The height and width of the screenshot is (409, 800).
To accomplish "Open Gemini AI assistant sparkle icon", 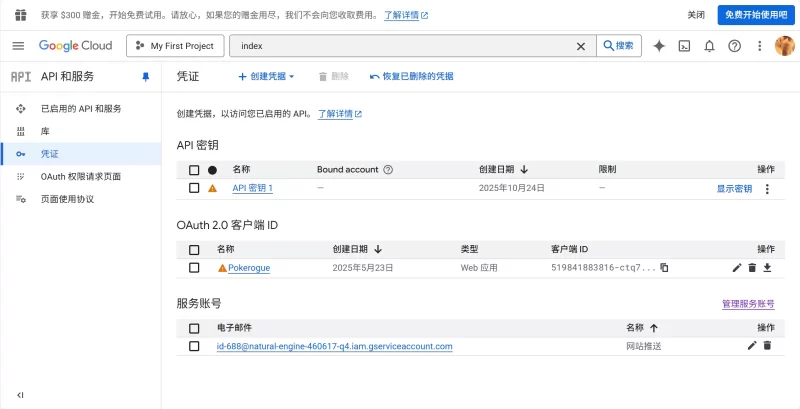I will tap(659, 46).
